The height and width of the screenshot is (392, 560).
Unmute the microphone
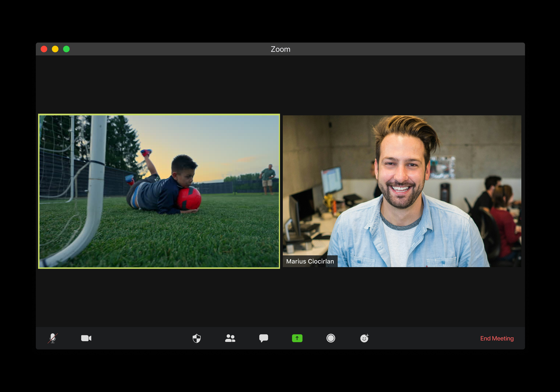[53, 338]
